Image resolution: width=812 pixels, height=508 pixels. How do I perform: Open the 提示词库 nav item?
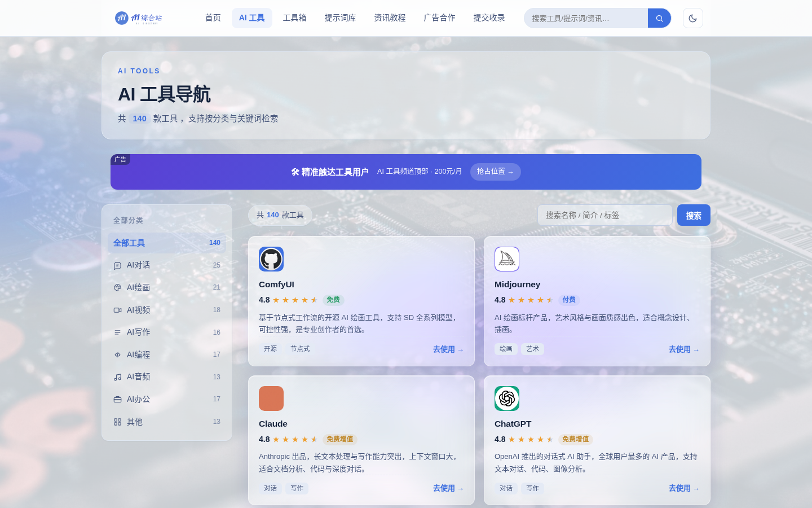point(341,18)
